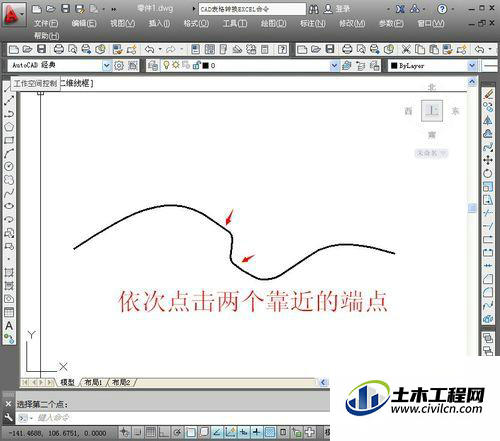
Task: Select the Rectangle draw tool
Action: 9,140
